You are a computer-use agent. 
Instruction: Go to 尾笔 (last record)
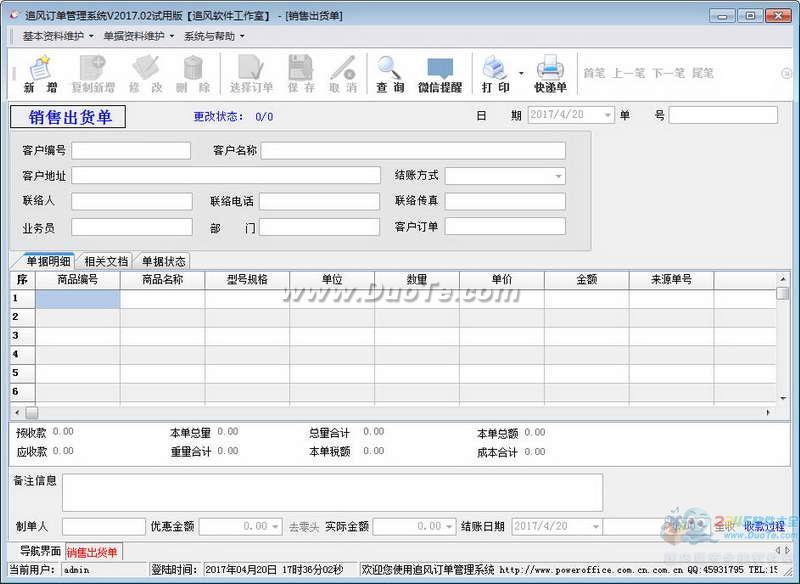703,73
